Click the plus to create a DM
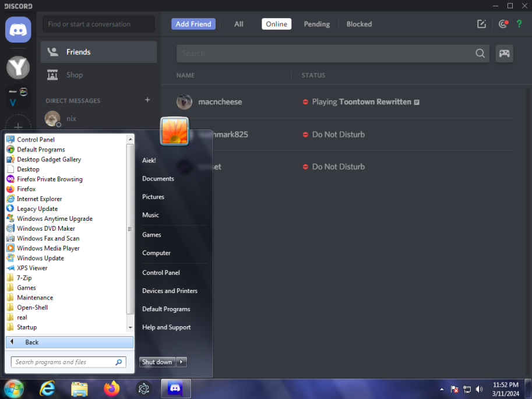532x399 pixels. 147,100
